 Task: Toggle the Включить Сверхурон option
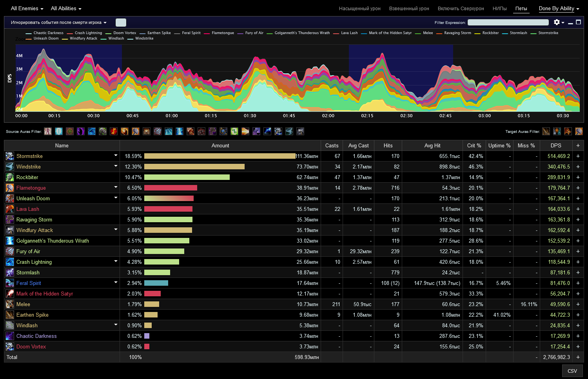[461, 9]
